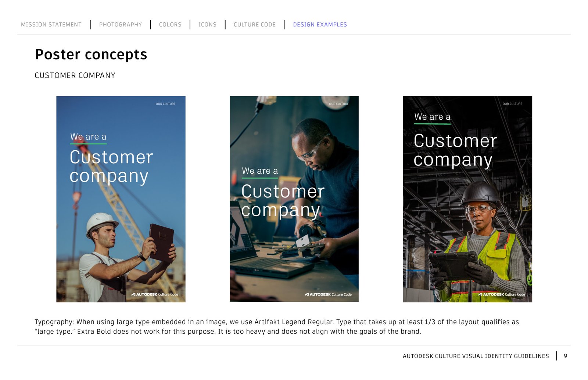The height and width of the screenshot is (380, 588).
Task: Open the Culture Code tab
Action: pos(254,25)
